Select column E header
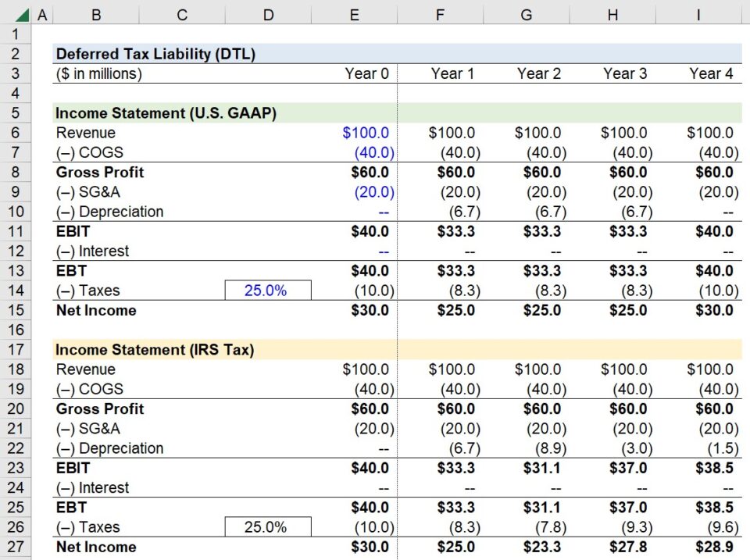Screen dimensions: 750x560 pos(354,14)
